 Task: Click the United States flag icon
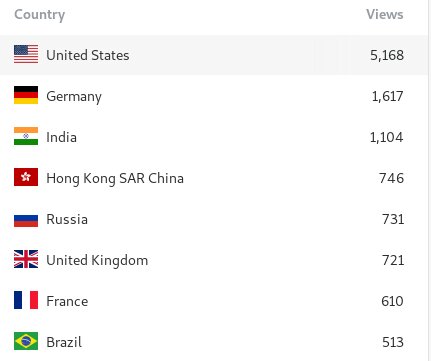click(26, 54)
